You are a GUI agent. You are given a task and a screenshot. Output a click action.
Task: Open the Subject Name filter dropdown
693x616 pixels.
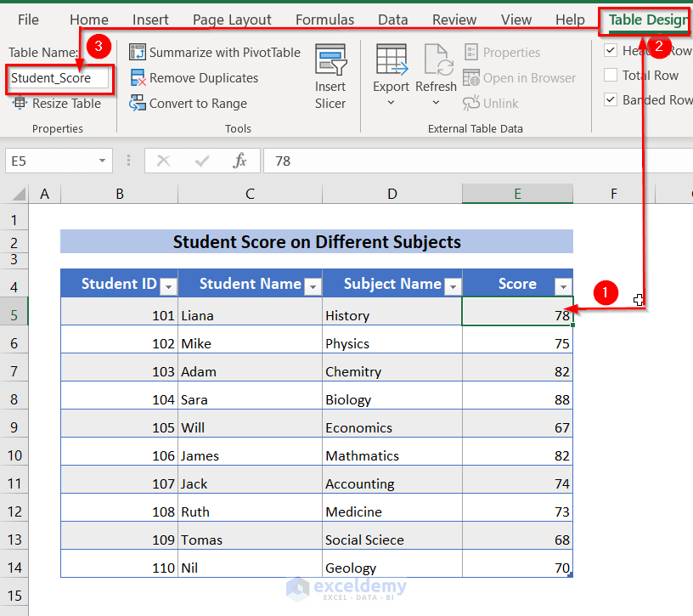tap(453, 287)
